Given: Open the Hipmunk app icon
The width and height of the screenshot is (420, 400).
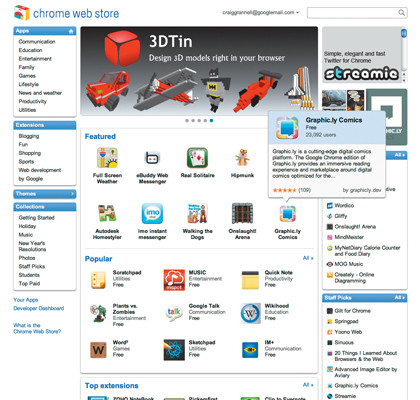Looking at the screenshot, I should pos(242,158).
